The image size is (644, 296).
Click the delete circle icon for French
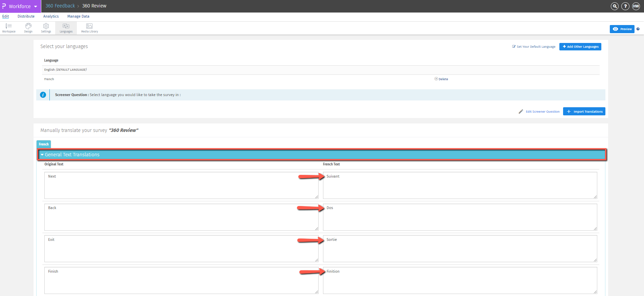436,79
